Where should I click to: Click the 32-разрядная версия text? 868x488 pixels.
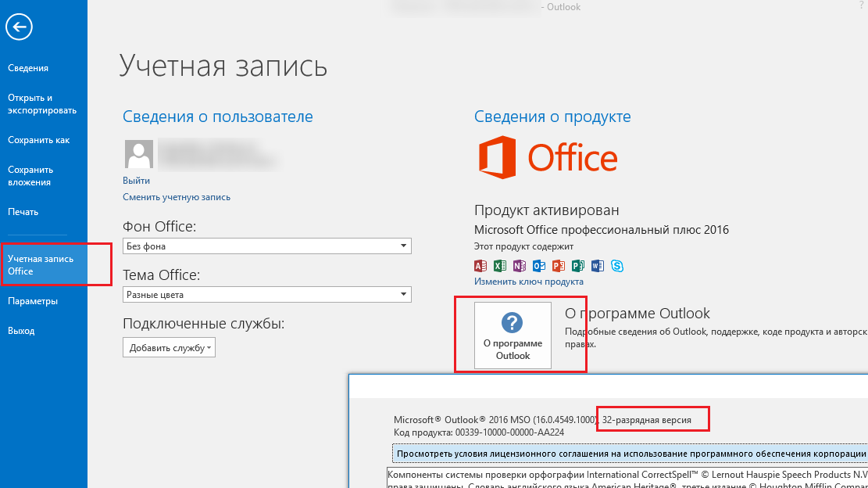(x=647, y=420)
